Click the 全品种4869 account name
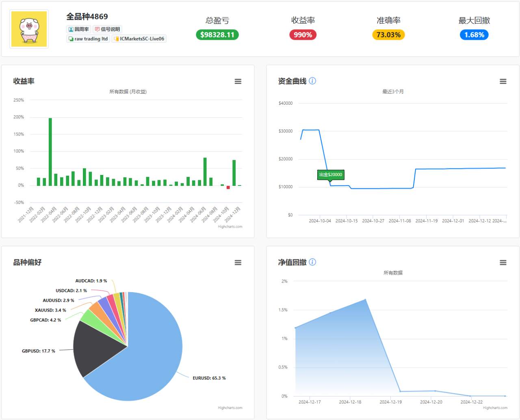Screen dimensions: 520x420 pos(87,17)
